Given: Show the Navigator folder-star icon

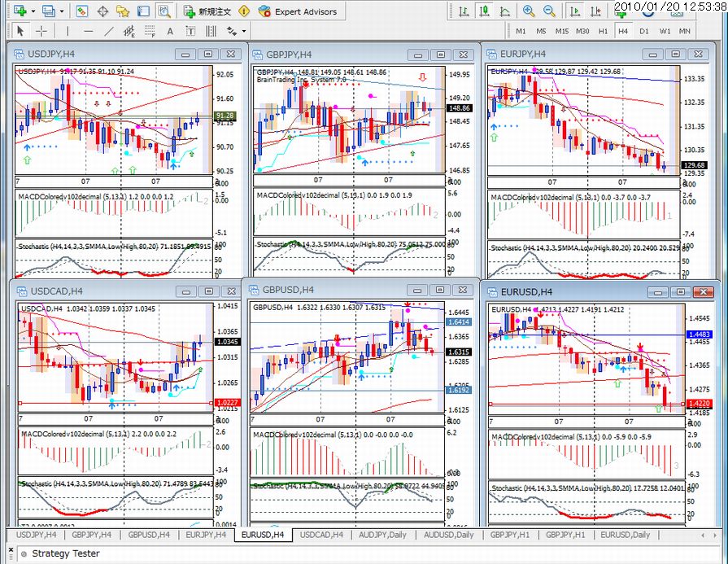Looking at the screenshot, I should pos(123,11).
